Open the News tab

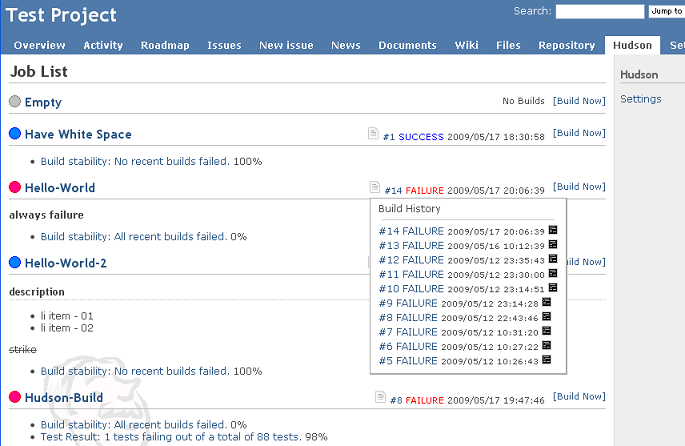[x=346, y=45]
